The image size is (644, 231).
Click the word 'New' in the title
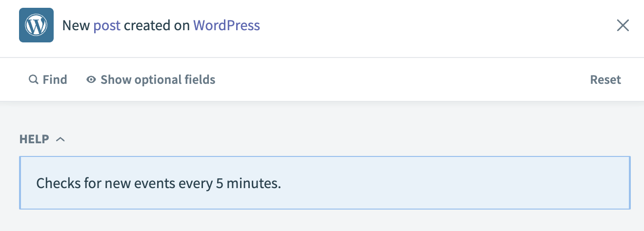pyautogui.click(x=76, y=25)
